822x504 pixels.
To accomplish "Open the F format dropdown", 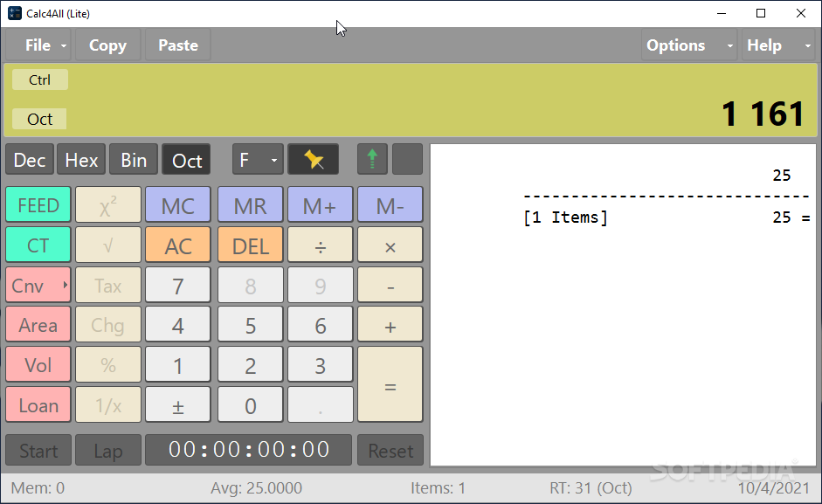I will tap(258, 160).
